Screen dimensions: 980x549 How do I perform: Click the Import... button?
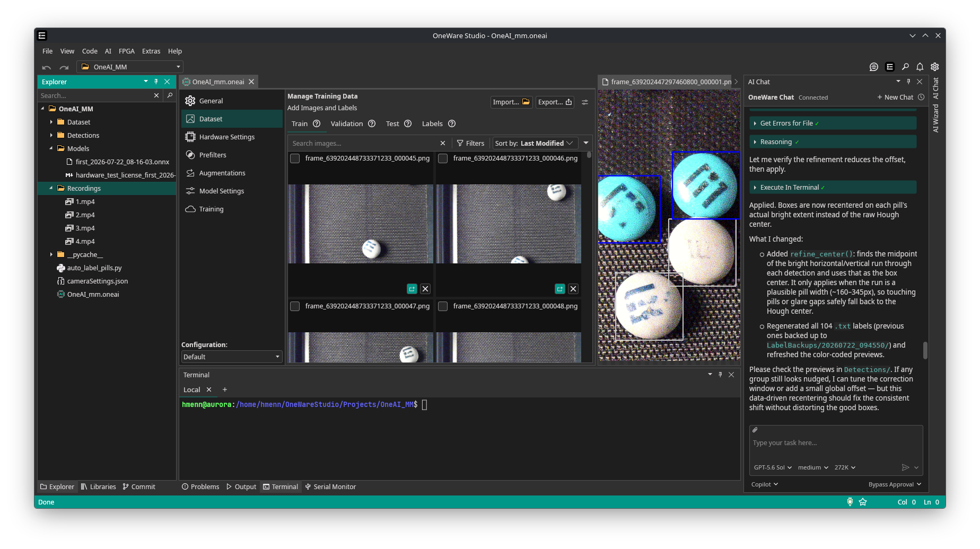pos(511,102)
